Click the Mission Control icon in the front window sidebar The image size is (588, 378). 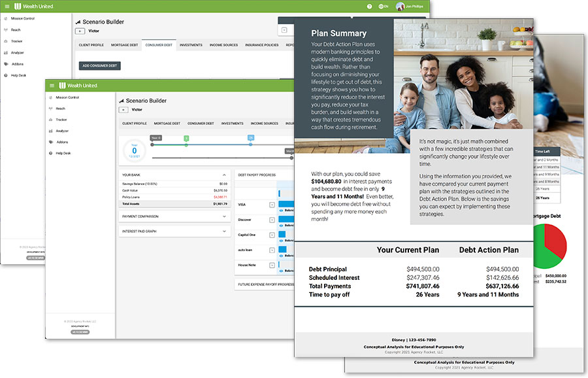coord(50,97)
